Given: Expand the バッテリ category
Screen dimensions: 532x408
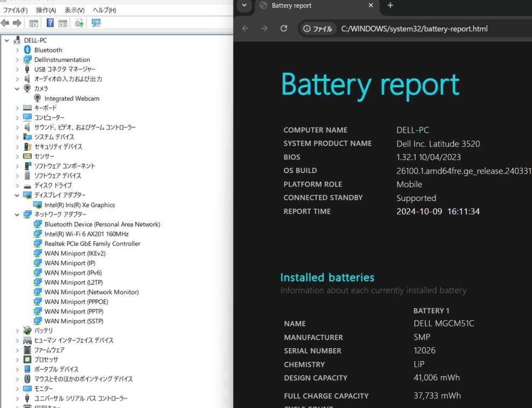Looking at the screenshot, I should 17,330.
